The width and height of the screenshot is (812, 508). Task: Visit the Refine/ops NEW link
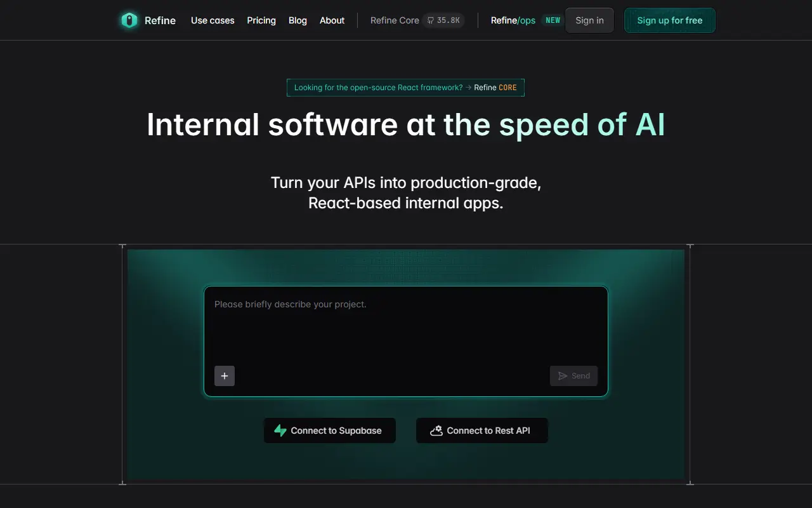(526, 20)
